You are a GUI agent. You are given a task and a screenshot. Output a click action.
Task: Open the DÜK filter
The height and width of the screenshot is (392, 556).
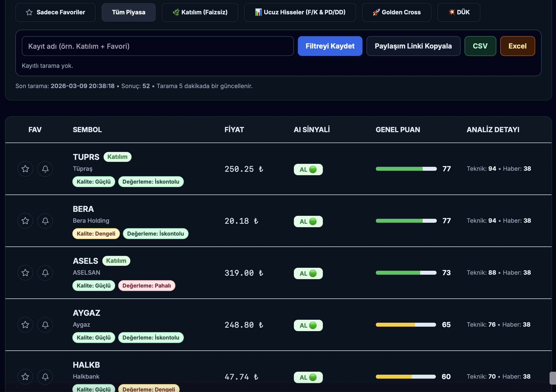(x=459, y=12)
